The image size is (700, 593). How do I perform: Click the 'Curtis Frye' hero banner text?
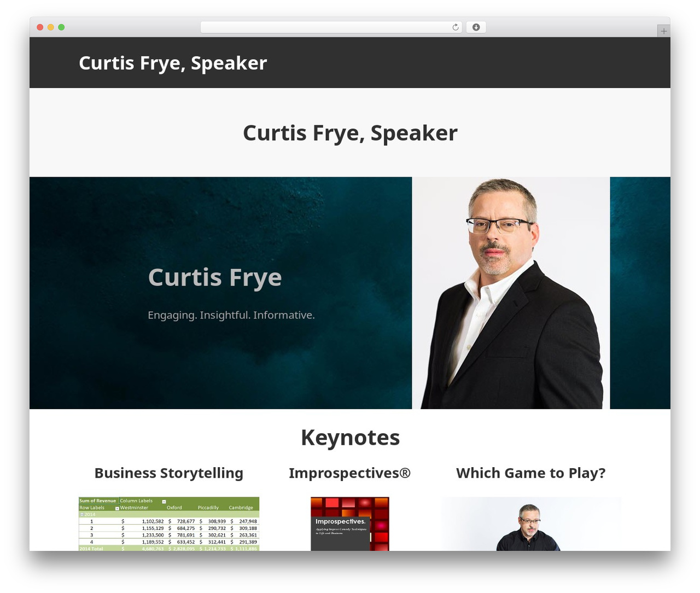[x=215, y=277]
